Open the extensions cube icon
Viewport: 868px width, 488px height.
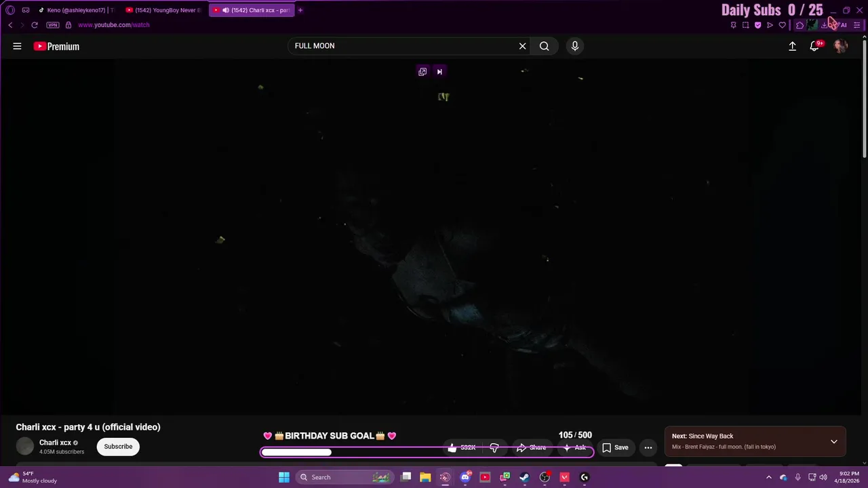[800, 25]
